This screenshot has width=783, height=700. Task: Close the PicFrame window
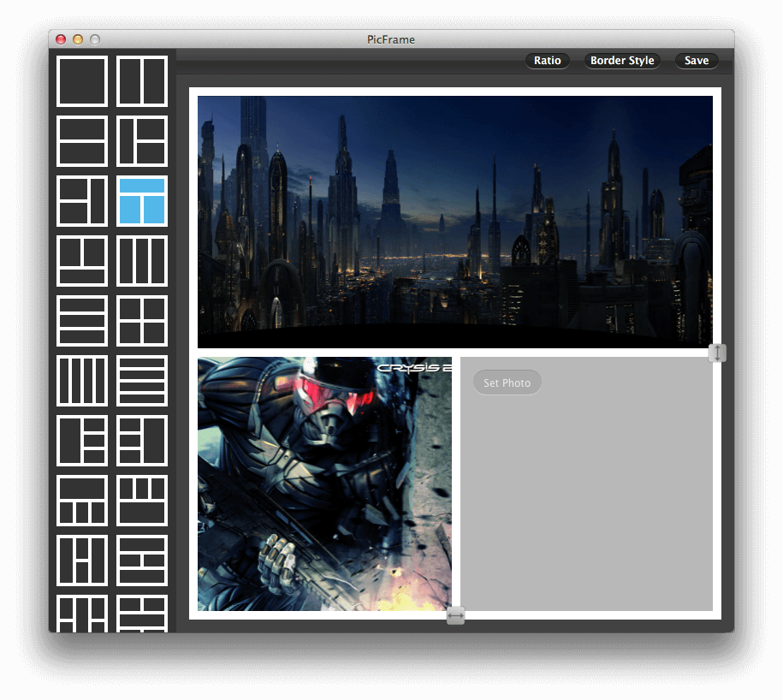[x=61, y=39]
